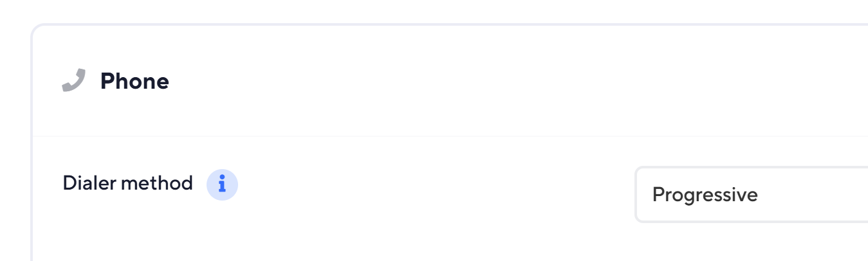Viewport: 868px width, 261px height.
Task: Click the Dialer method text left of the info icon
Action: [127, 184]
